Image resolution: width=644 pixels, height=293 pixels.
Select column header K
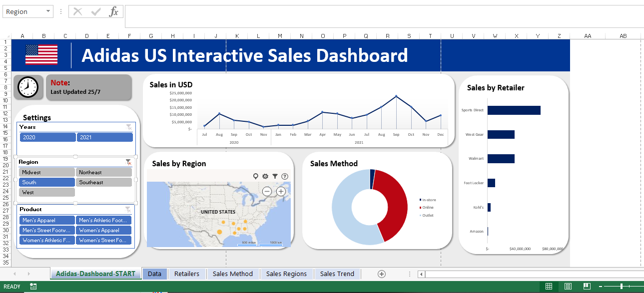pos(237,36)
